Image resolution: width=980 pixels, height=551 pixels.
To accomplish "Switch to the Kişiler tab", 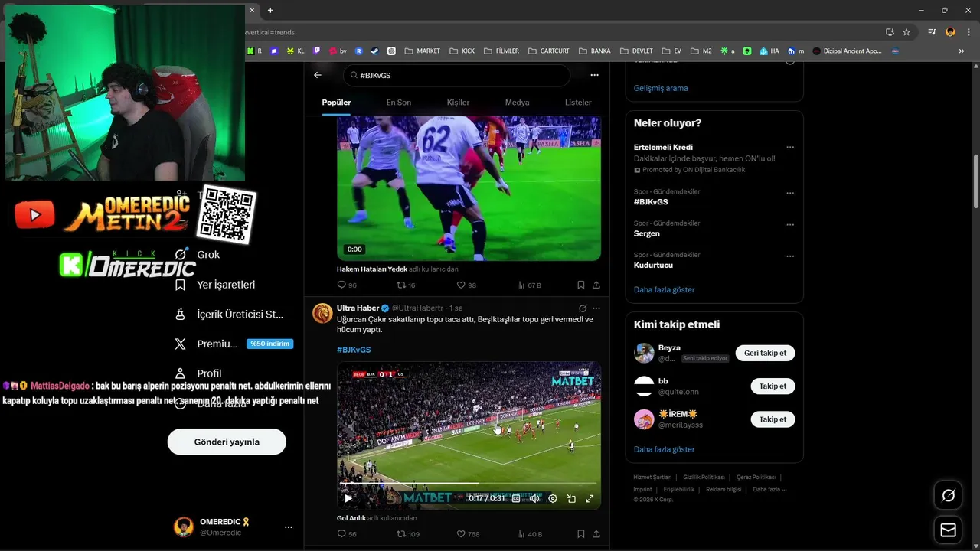I will pos(458,103).
